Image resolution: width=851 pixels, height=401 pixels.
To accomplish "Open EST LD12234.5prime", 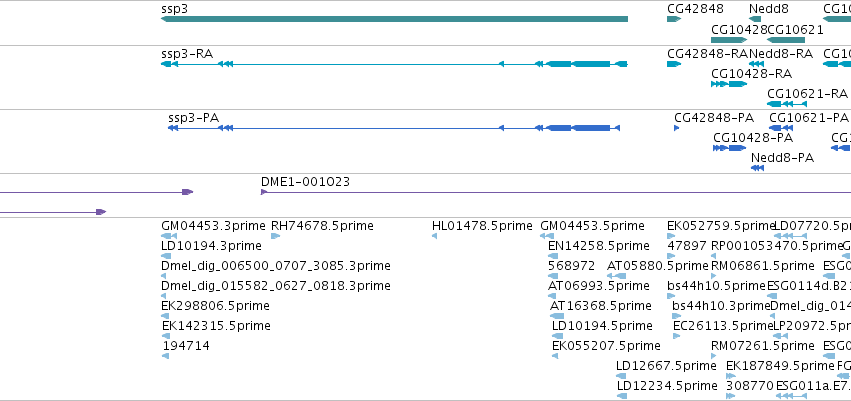I will (x=667, y=386).
